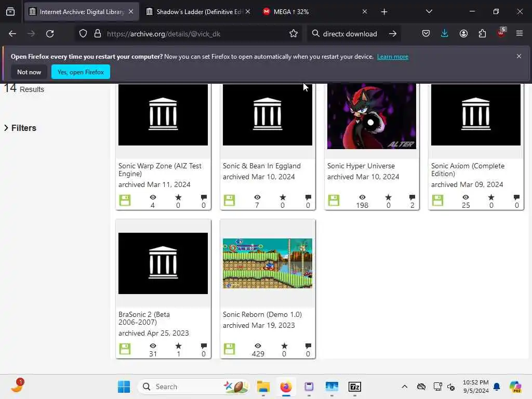Click the Windows taskbar Search box

coord(193,387)
